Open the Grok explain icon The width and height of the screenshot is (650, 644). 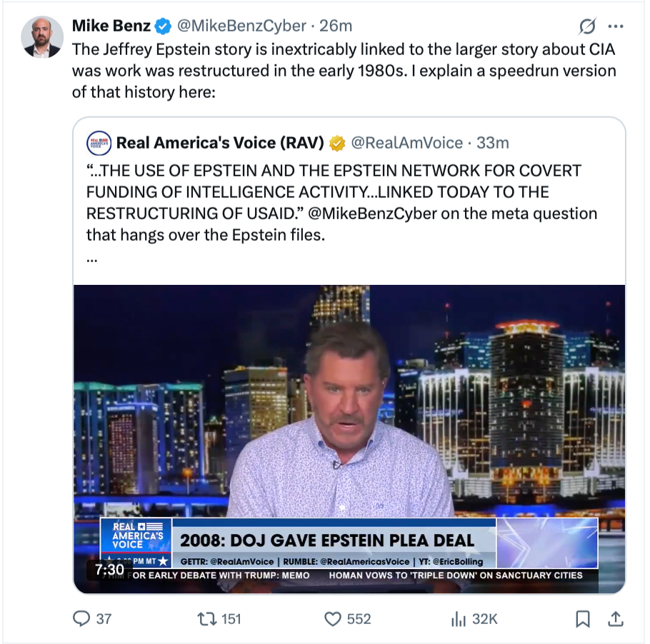pyautogui.click(x=586, y=26)
